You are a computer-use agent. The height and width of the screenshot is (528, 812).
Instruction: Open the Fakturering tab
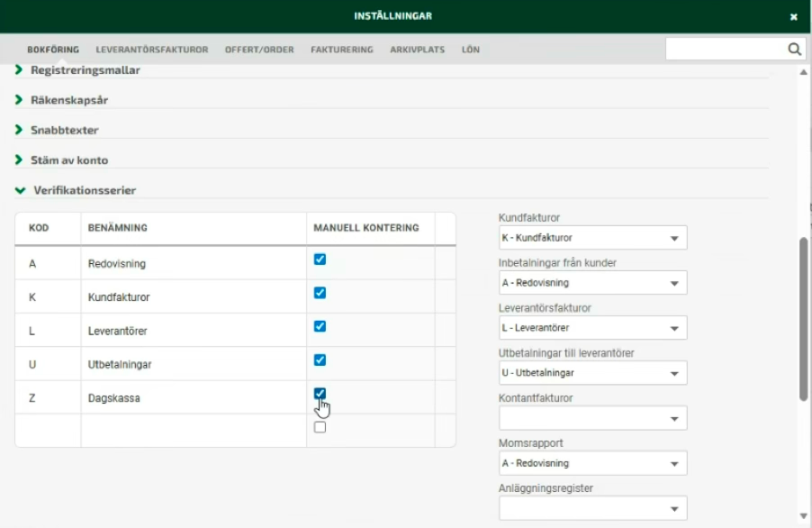341,50
